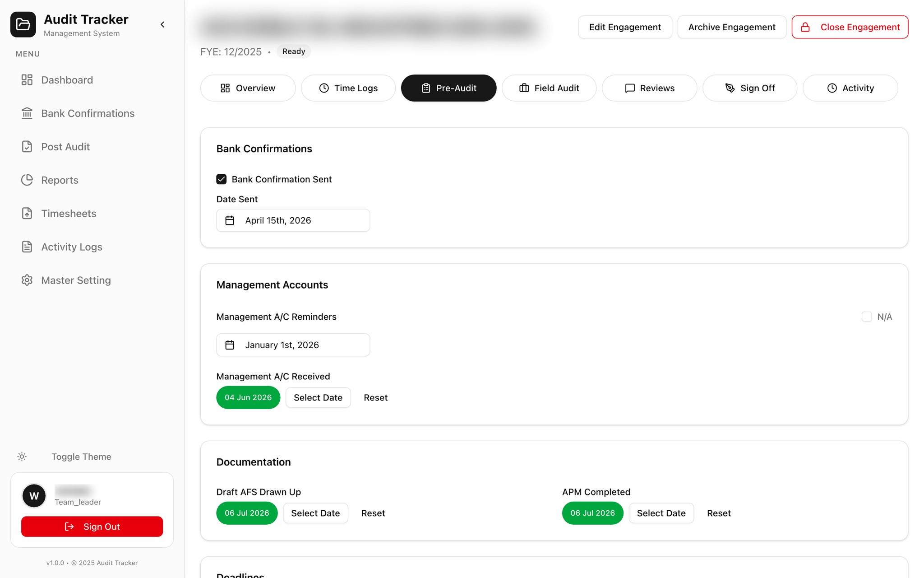Click the Ready status badge
The image size is (924, 578).
[x=294, y=51]
